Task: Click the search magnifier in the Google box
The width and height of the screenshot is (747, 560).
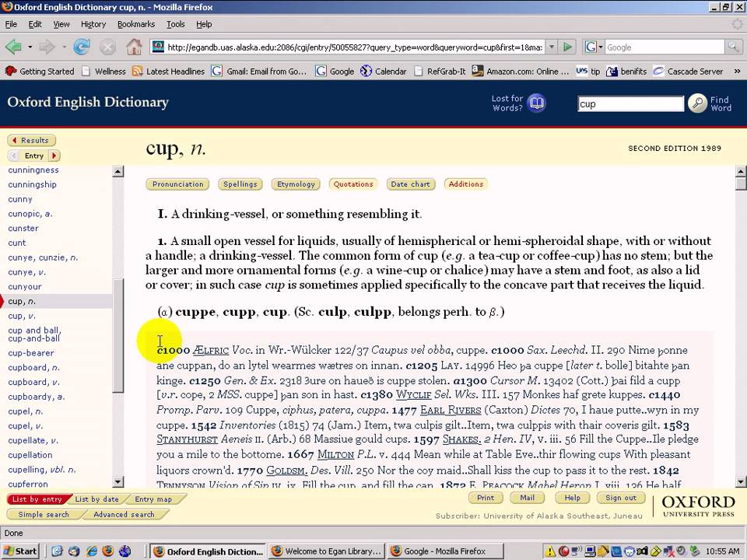Action: point(732,47)
